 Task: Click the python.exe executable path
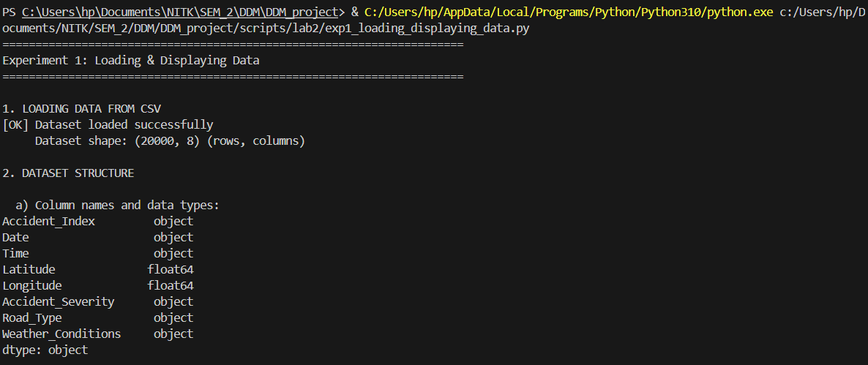(x=568, y=12)
